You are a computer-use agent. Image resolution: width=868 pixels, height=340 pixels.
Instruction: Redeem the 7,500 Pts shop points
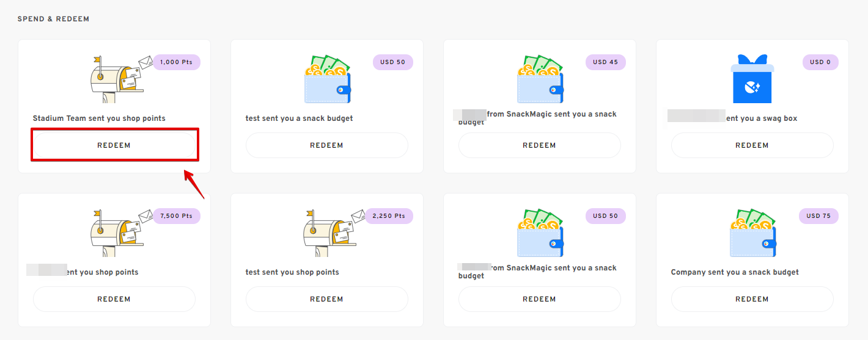point(114,299)
